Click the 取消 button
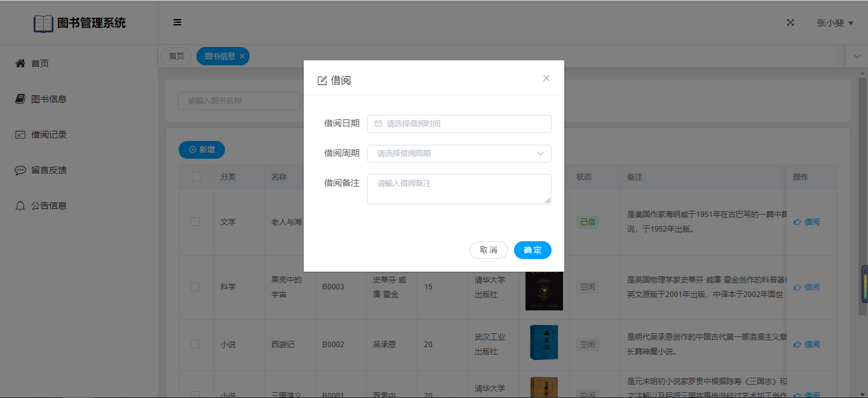The image size is (868, 398). click(x=488, y=250)
